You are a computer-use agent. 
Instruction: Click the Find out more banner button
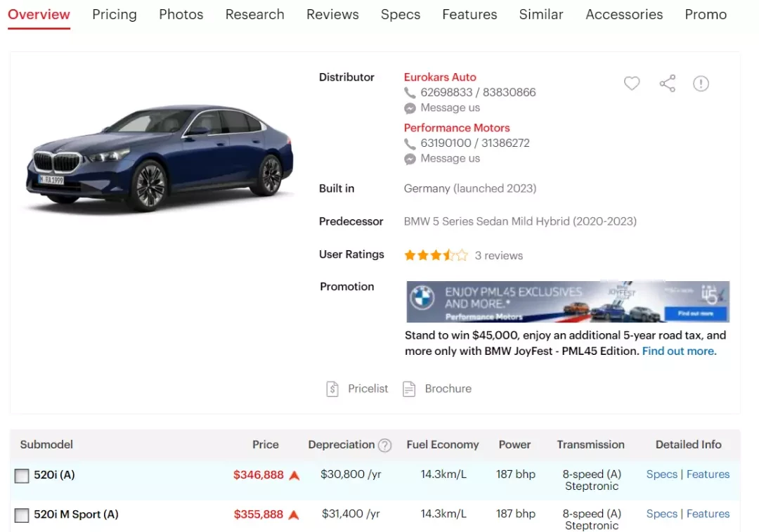click(696, 313)
